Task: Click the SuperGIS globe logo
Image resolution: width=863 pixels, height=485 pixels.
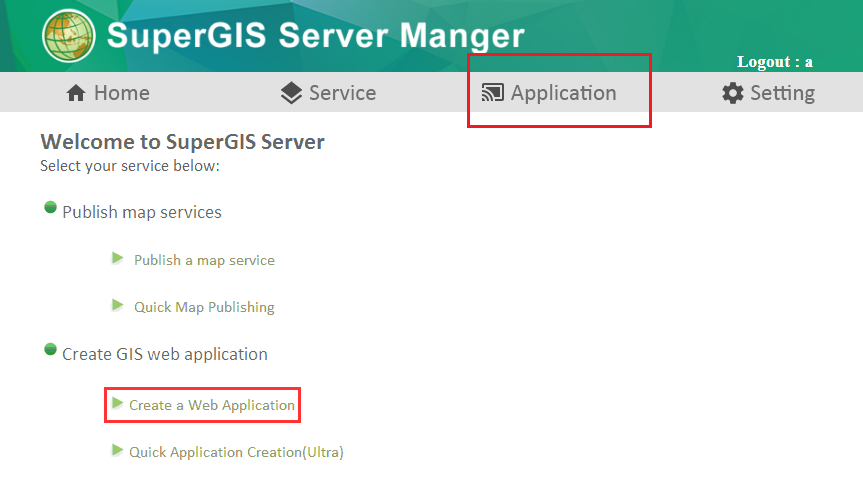Action: tap(68, 36)
